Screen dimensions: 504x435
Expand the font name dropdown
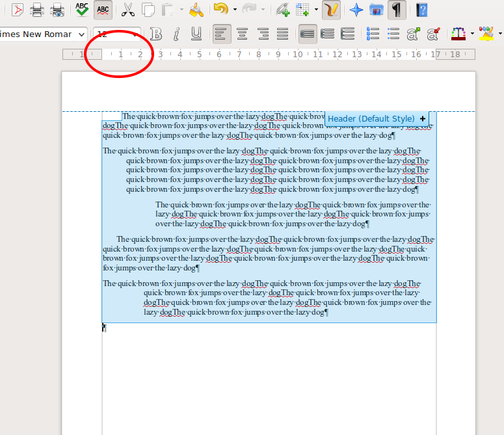(x=81, y=34)
